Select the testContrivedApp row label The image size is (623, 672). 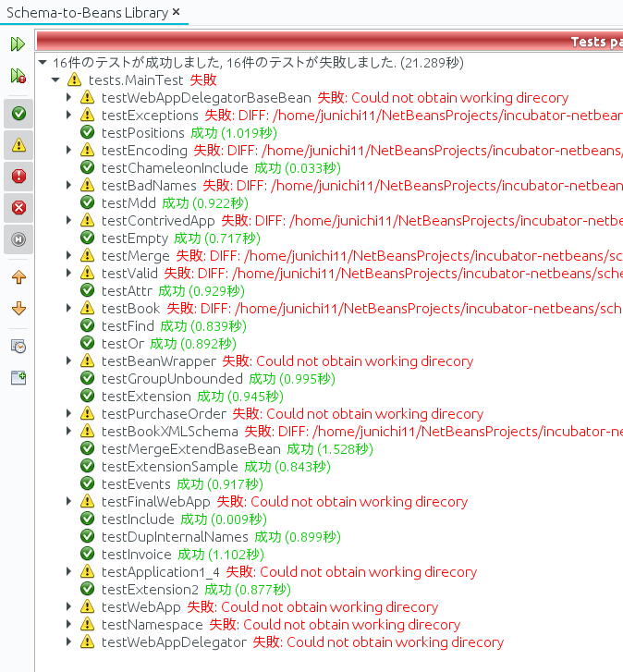(158, 220)
